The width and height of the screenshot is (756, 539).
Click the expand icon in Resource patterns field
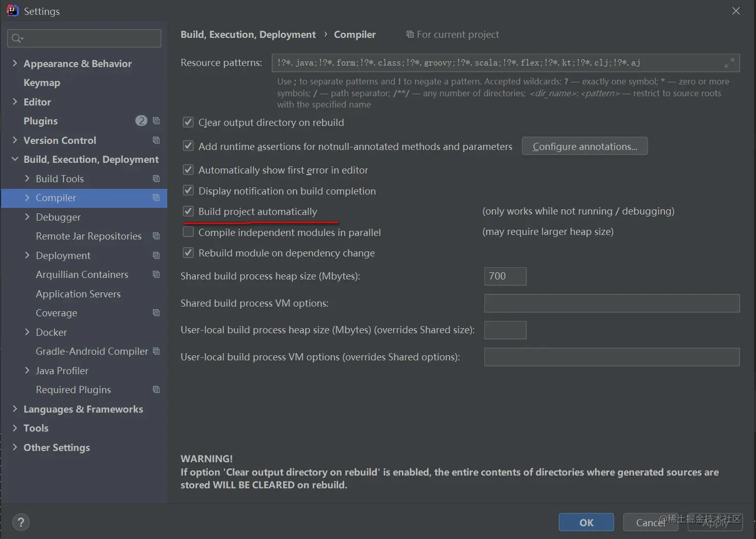click(729, 63)
